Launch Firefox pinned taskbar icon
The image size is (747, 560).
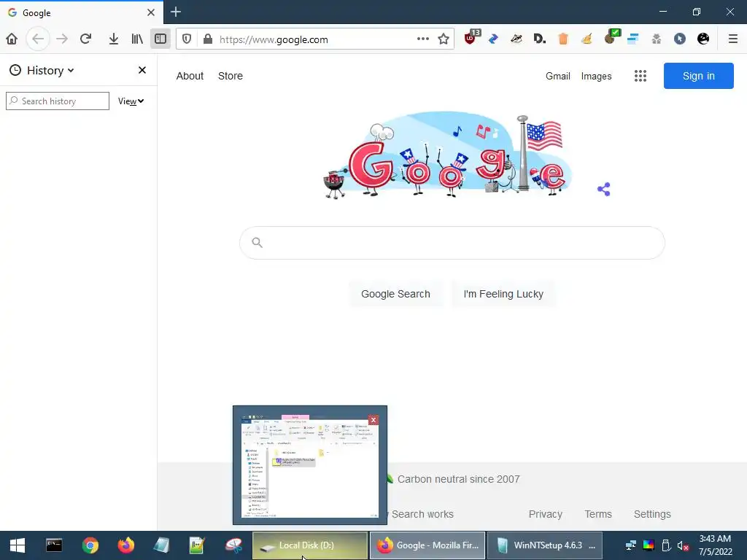click(x=125, y=545)
